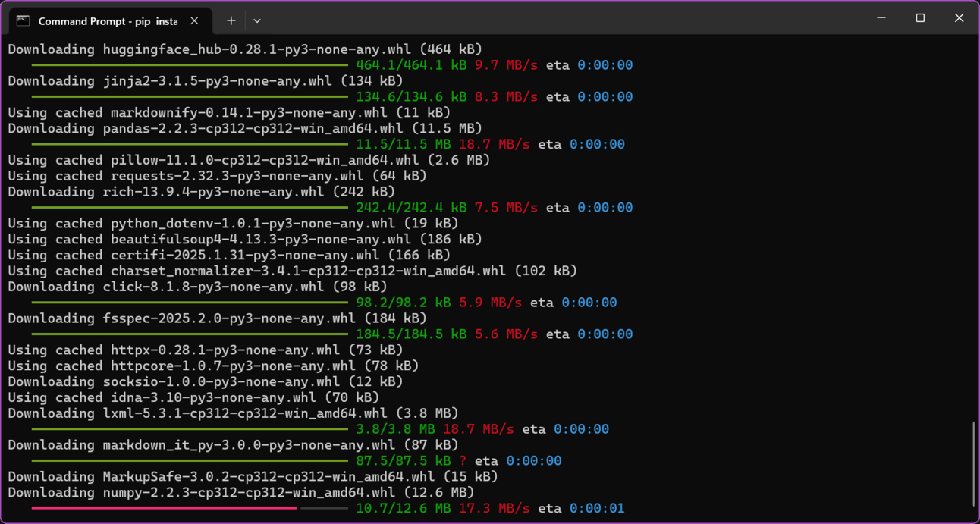Image resolution: width=980 pixels, height=524 pixels.
Task: Click the pandas download progress bar
Action: (190, 144)
